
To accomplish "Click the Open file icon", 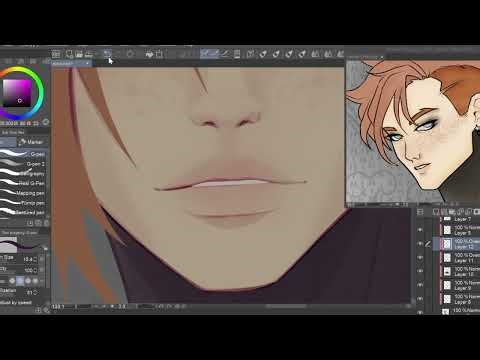I will click(79, 54).
